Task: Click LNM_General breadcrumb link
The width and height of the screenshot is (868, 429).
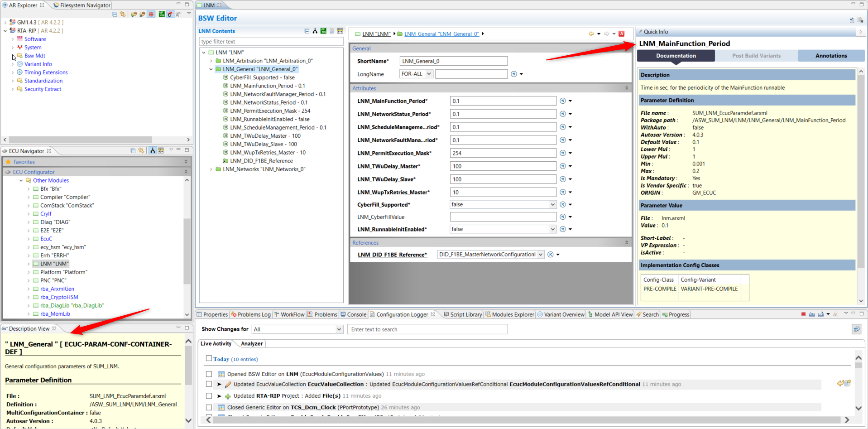Action: pyautogui.click(x=441, y=34)
